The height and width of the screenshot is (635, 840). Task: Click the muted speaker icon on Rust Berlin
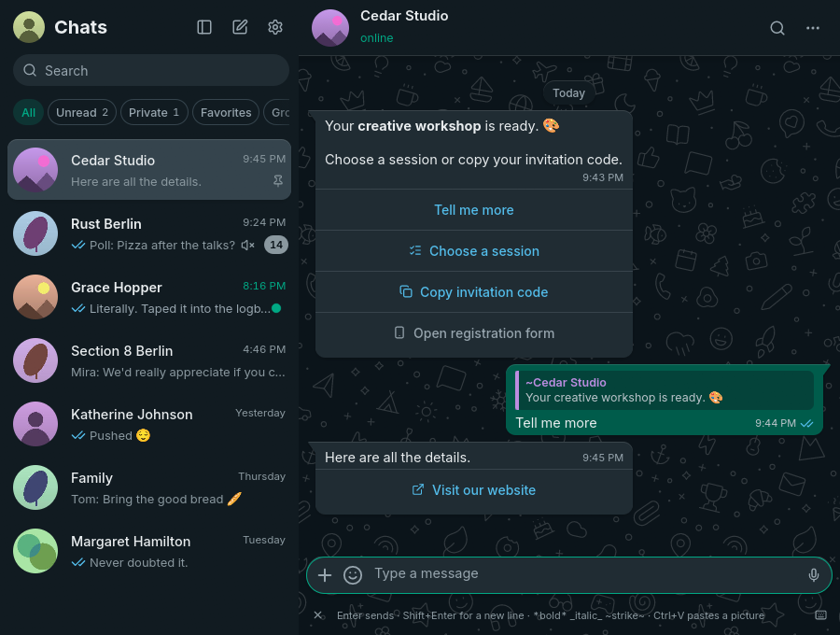click(x=247, y=246)
